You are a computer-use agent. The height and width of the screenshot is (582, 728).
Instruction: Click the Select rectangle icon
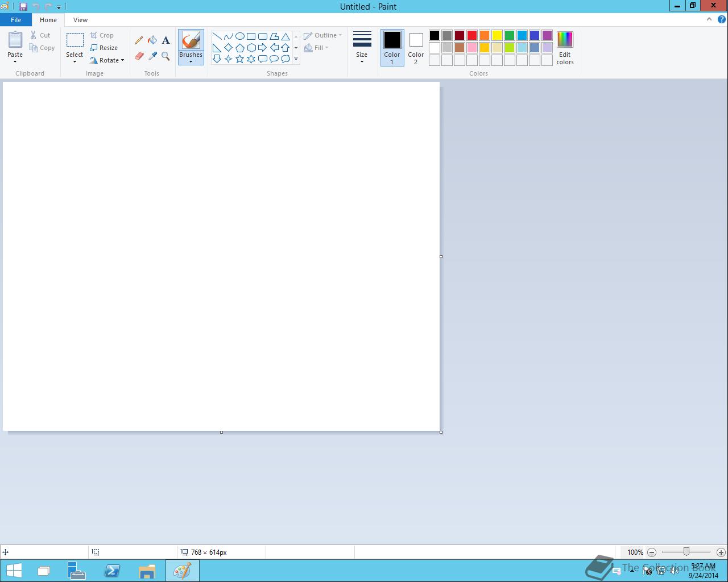pyautogui.click(x=75, y=40)
